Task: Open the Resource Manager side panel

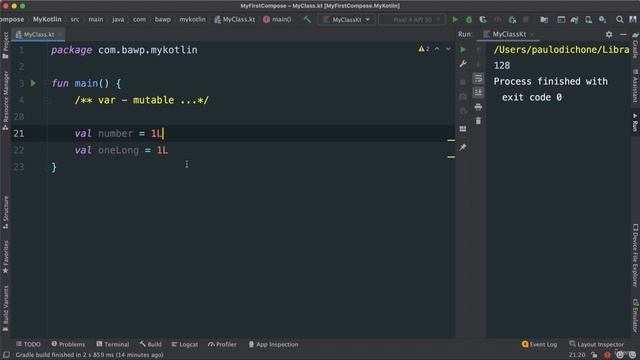Action: point(6,100)
